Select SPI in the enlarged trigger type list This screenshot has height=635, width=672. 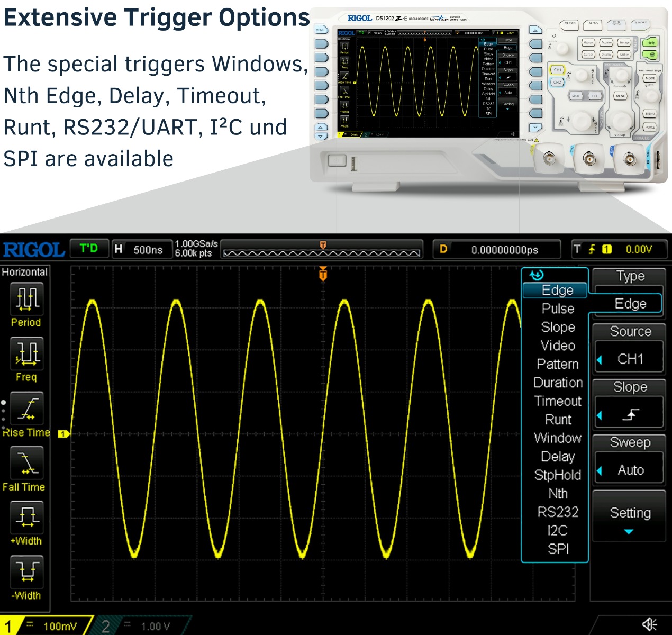pos(558,549)
